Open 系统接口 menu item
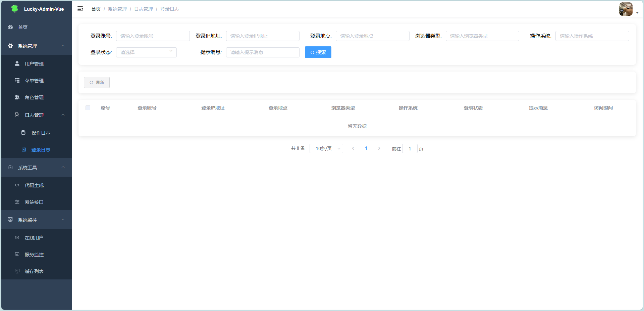This screenshot has height=311, width=644. pos(37,202)
